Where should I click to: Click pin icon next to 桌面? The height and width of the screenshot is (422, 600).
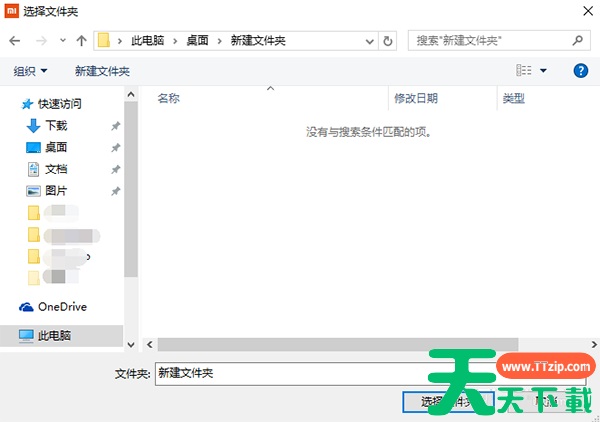pyautogui.click(x=116, y=148)
